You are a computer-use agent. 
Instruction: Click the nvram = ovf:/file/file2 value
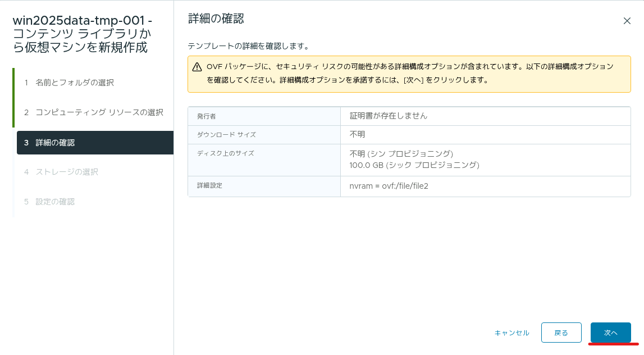[x=389, y=186]
